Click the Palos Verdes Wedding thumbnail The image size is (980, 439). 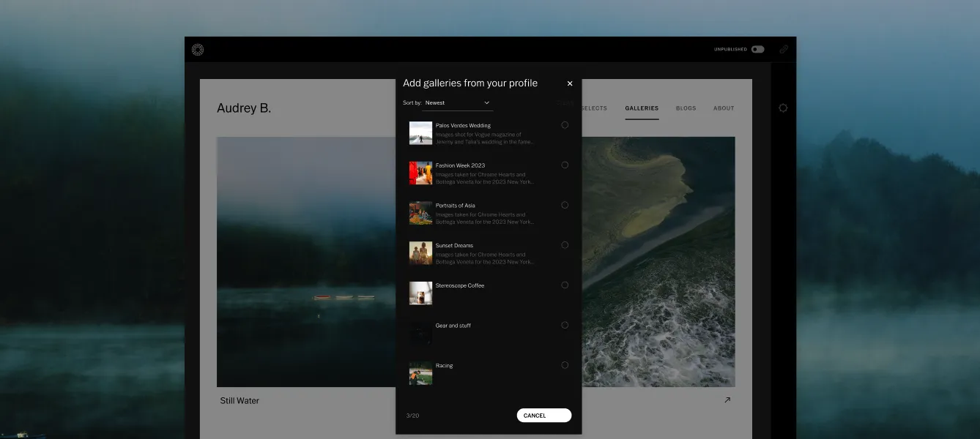[420, 133]
